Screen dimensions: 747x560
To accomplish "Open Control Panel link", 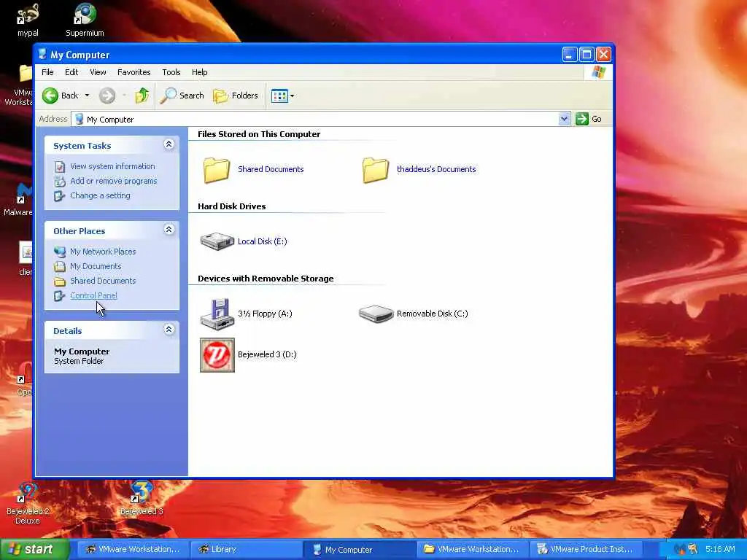I will [x=93, y=295].
